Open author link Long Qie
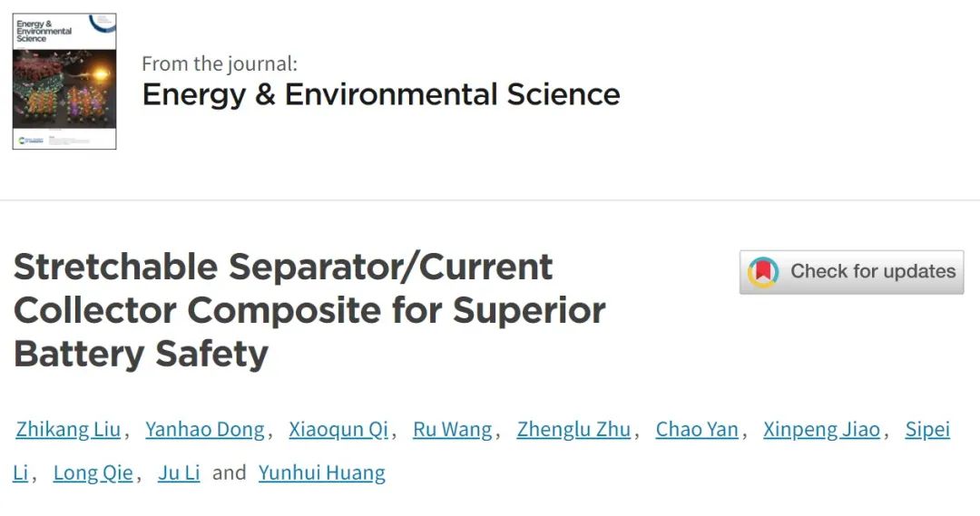Viewport: 980px width, 516px height. pyautogui.click(x=93, y=472)
